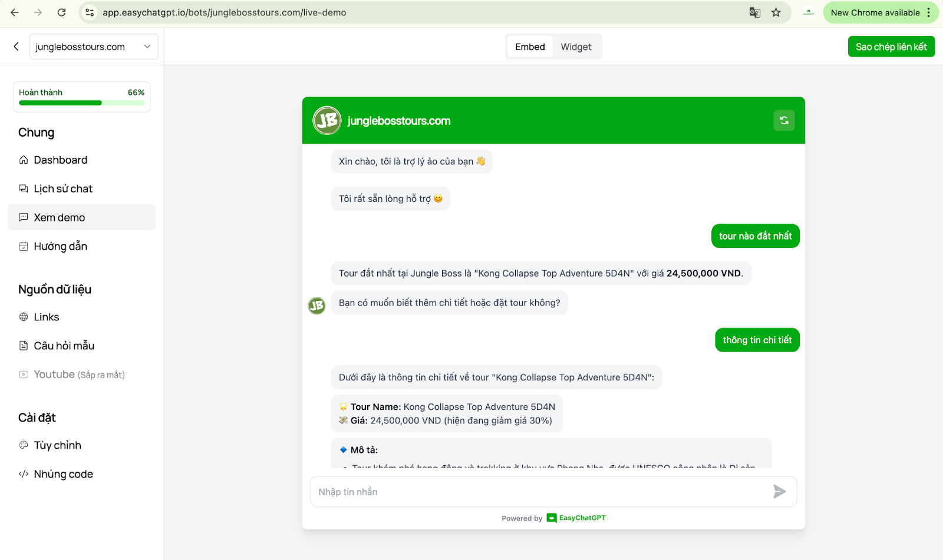Click the address bar URL
Screen dimensions: 943x560
[224, 12]
